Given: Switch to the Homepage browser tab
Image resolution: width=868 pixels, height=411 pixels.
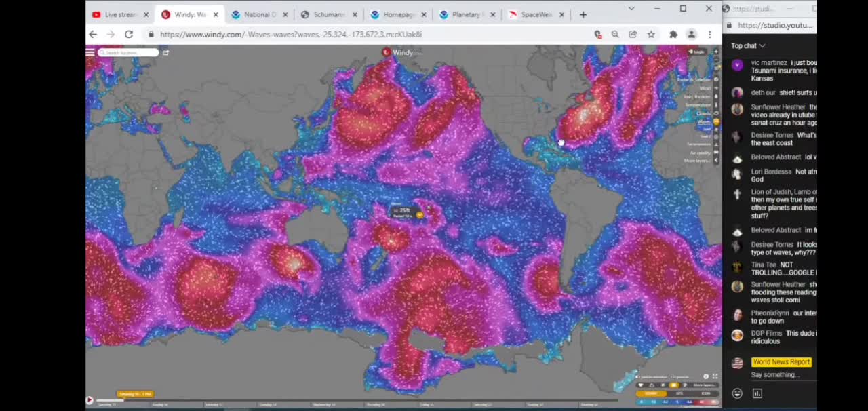Looking at the screenshot, I should [x=399, y=14].
